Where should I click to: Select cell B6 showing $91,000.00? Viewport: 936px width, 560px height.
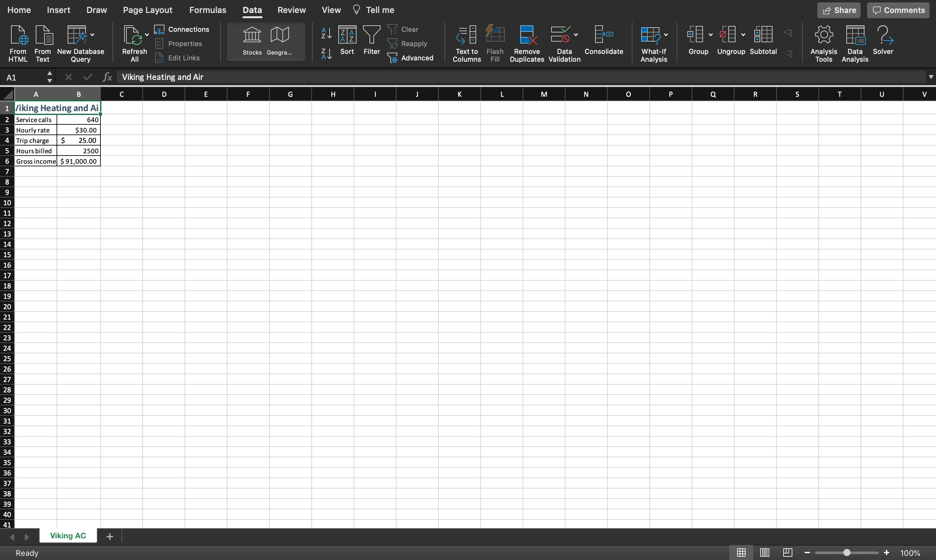tap(79, 161)
